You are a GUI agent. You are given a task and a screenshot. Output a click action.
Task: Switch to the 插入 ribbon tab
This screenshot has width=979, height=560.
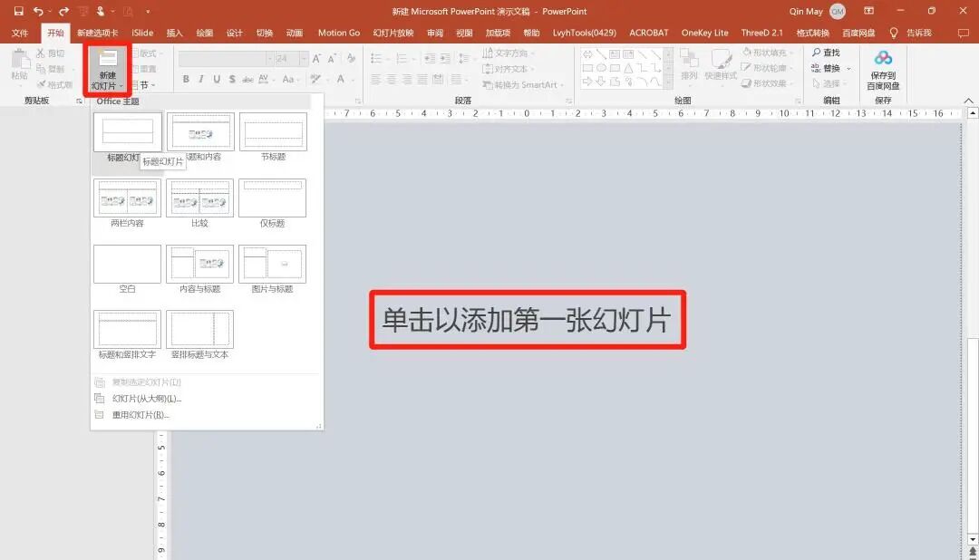(x=175, y=34)
